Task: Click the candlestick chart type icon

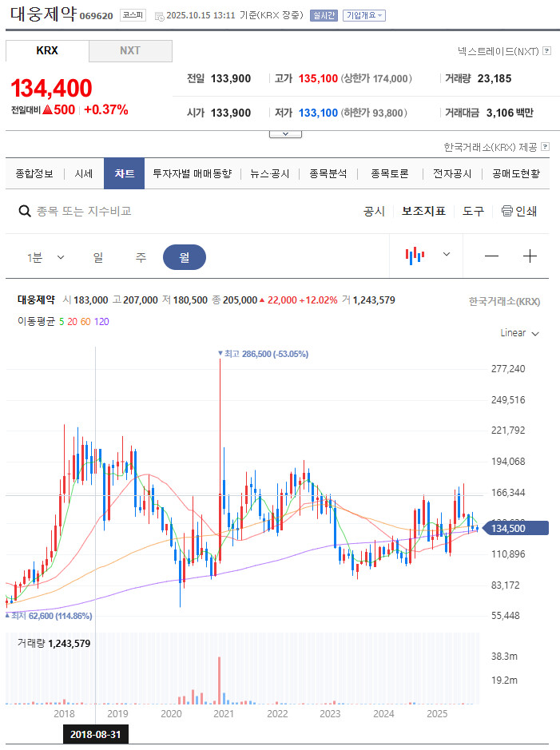Action: point(415,256)
